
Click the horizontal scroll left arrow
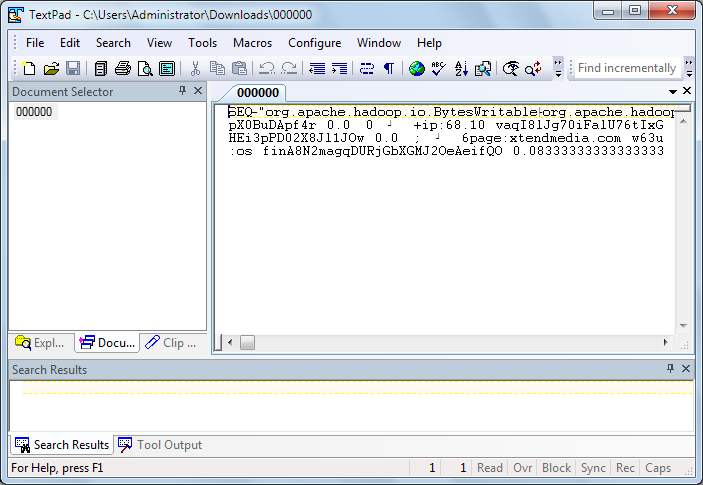pos(230,343)
